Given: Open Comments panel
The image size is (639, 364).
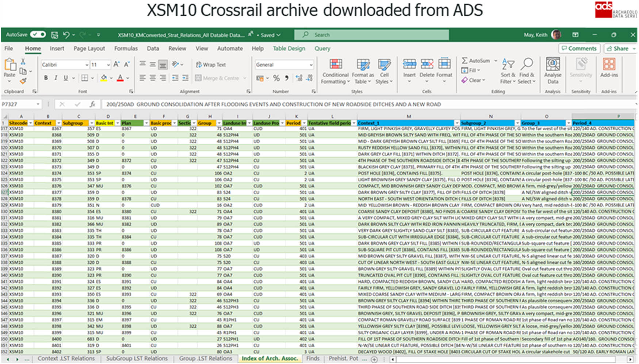Looking at the screenshot, I should coord(579,48).
